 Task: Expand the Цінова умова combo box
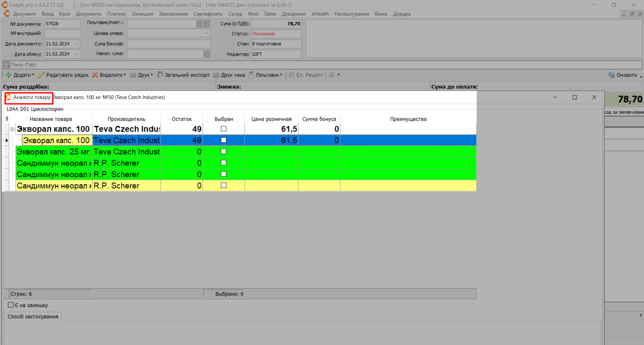click(x=207, y=33)
